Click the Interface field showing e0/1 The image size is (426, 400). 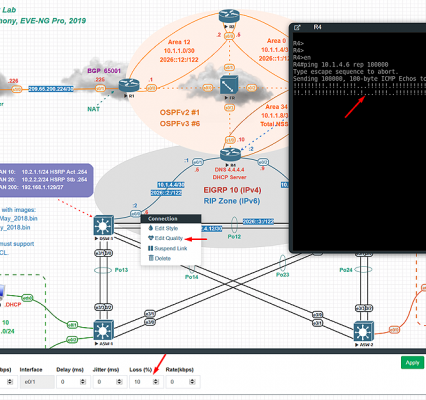37,382
